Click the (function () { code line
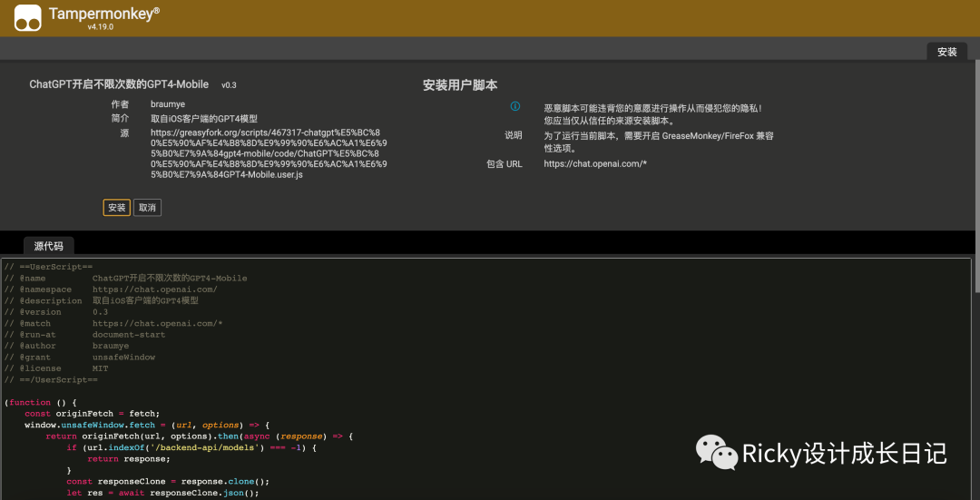This screenshot has height=500, width=980. pyautogui.click(x=40, y=402)
